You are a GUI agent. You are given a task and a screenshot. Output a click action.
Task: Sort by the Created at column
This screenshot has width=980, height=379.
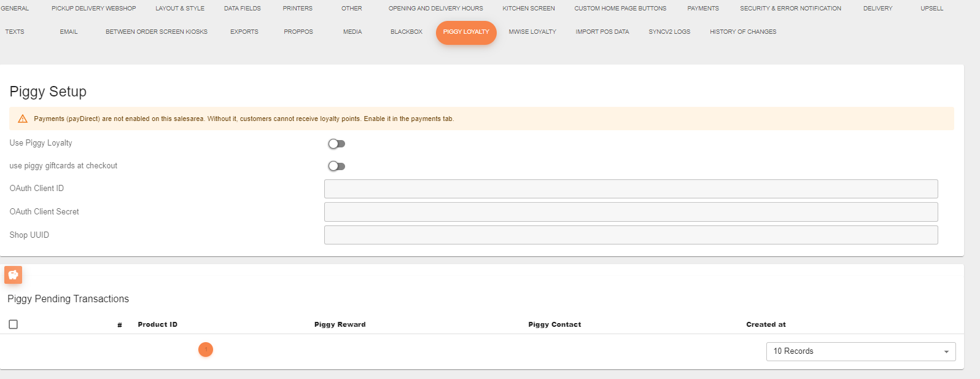[x=766, y=324]
